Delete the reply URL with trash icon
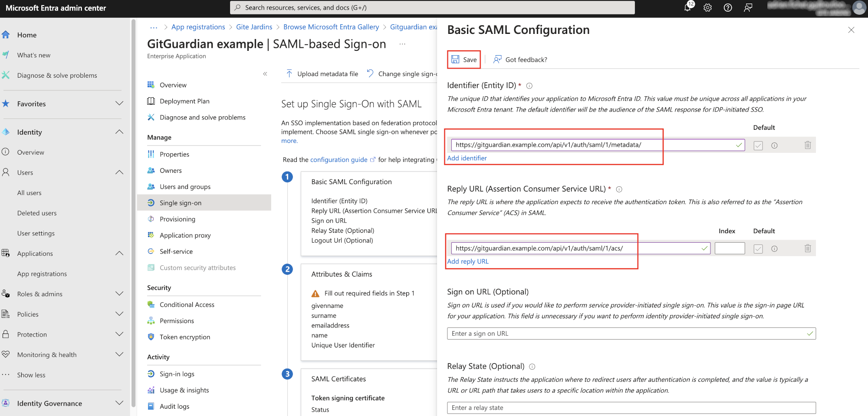This screenshot has height=416, width=868. pyautogui.click(x=808, y=248)
